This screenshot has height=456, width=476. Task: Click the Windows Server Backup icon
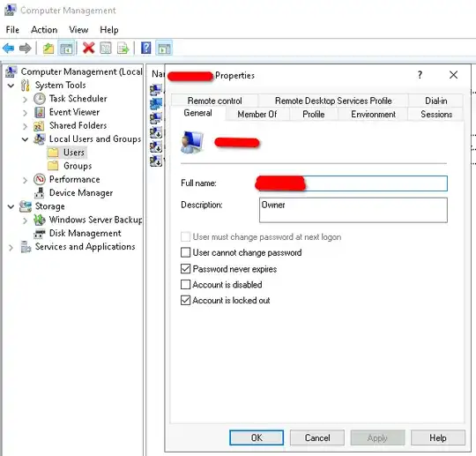(40, 220)
